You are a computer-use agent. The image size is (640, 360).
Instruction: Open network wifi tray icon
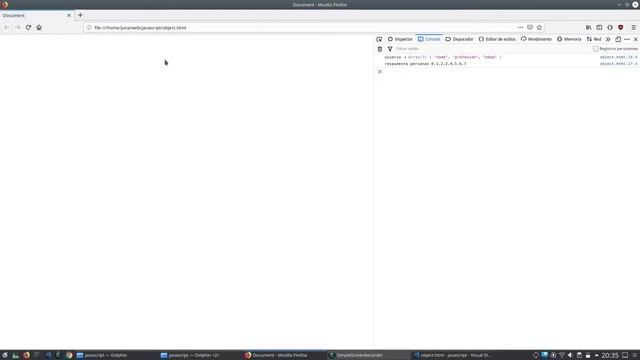pos(562,355)
